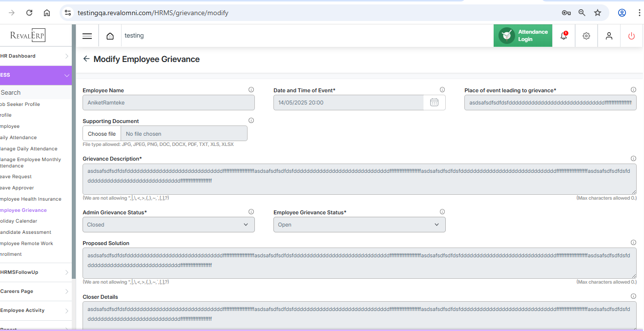
Task: Click the back arrow beside Modify Employee Grievance
Action: click(x=86, y=59)
